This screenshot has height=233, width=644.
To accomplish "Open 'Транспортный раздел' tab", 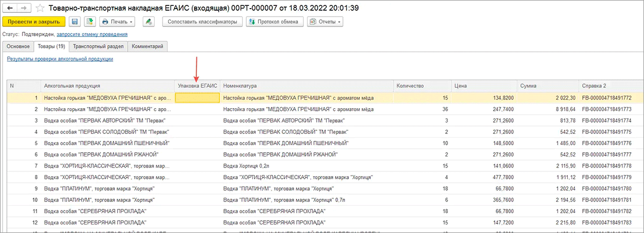I will click(99, 47).
